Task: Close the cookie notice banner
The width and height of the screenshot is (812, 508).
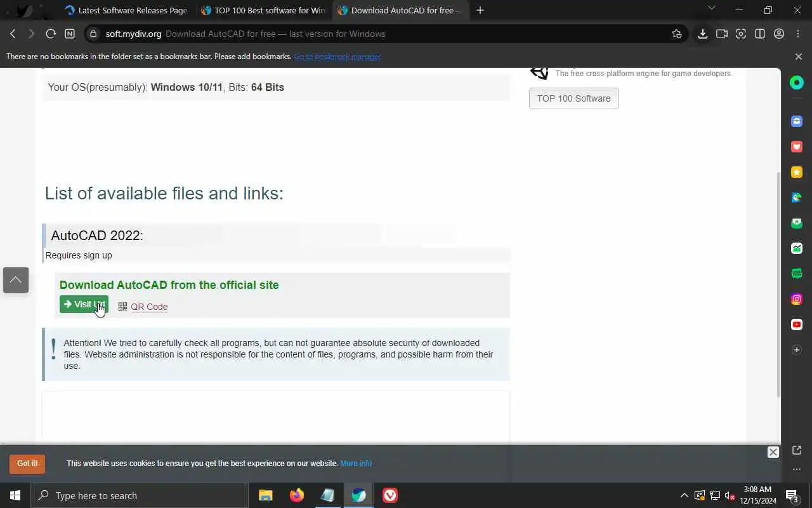Action: pyautogui.click(x=773, y=452)
